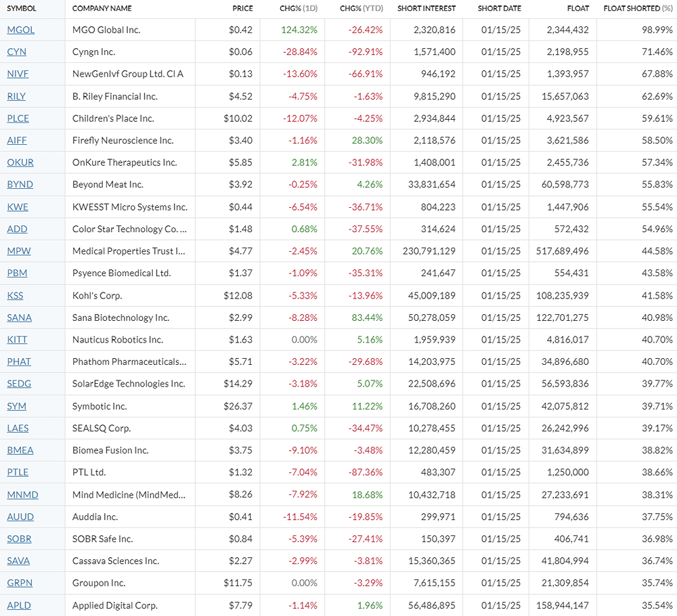Open the SEDG symbol link
Screen dimensions: 677x616
(19, 384)
